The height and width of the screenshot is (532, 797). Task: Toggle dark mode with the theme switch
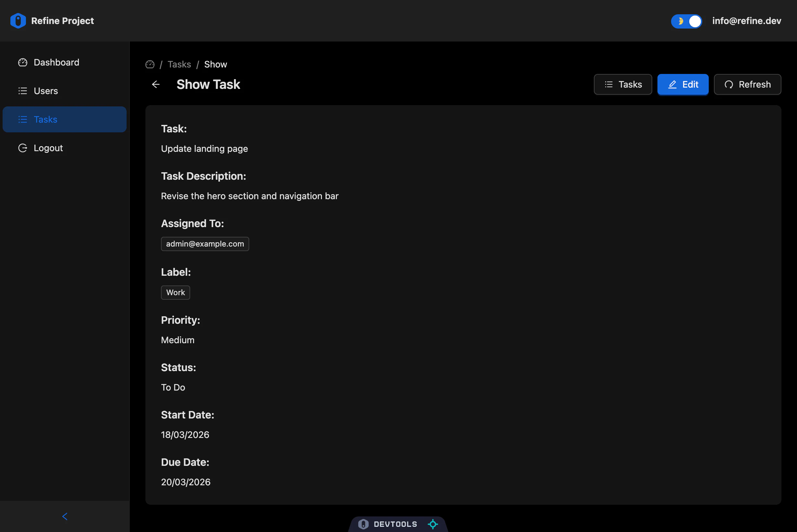(x=686, y=21)
